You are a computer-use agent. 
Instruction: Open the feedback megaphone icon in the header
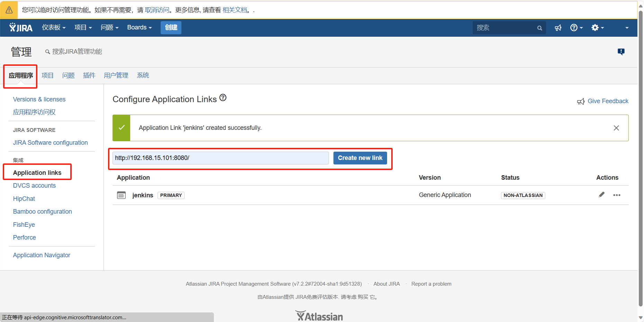point(558,28)
